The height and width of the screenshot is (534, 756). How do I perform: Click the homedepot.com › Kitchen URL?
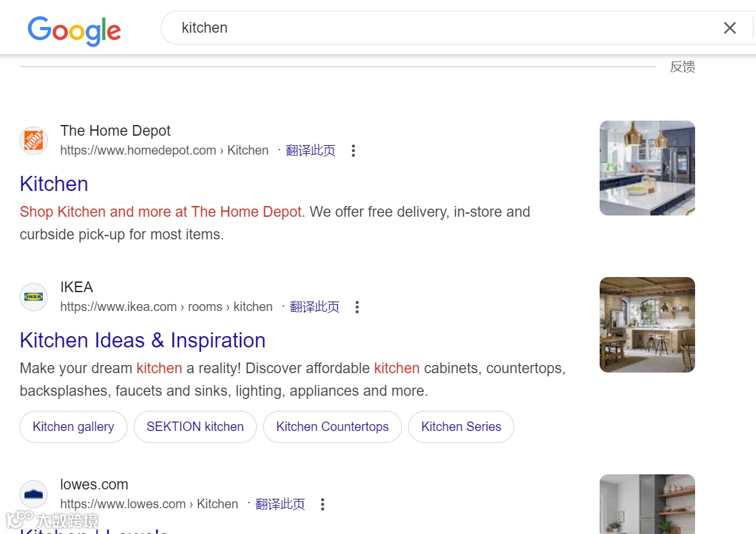point(165,151)
